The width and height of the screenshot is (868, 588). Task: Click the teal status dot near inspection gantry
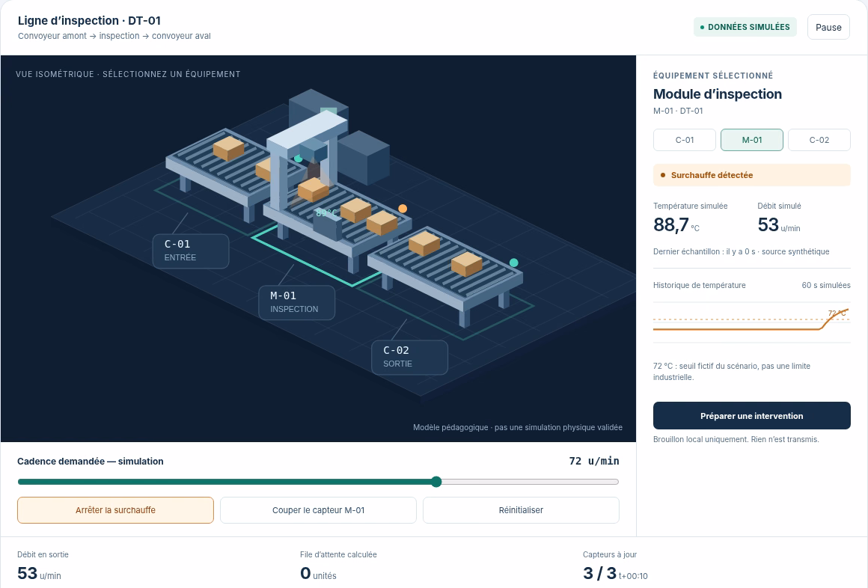pos(298,159)
